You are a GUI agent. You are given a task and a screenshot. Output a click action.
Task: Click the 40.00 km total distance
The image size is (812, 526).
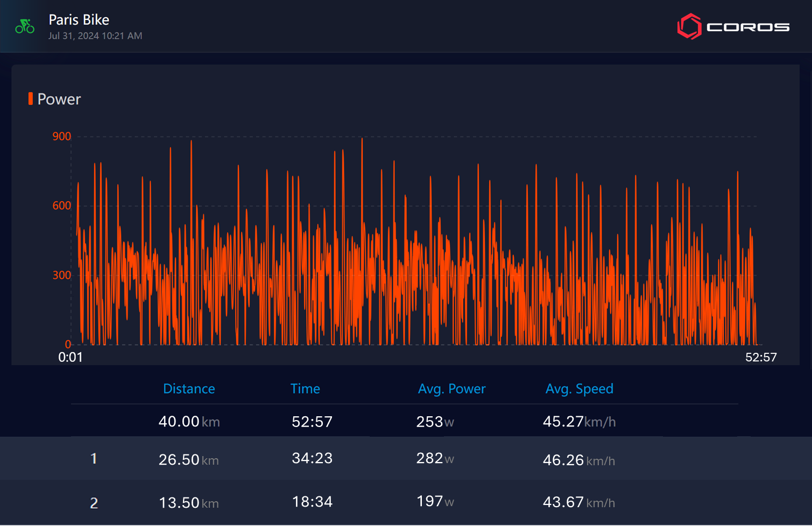coord(189,422)
